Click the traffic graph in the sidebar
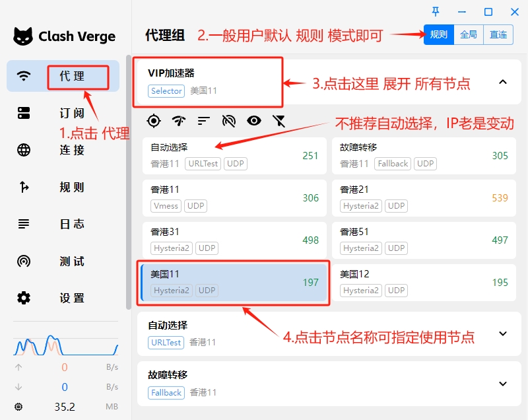This screenshot has height=420, width=528. [x=65, y=345]
